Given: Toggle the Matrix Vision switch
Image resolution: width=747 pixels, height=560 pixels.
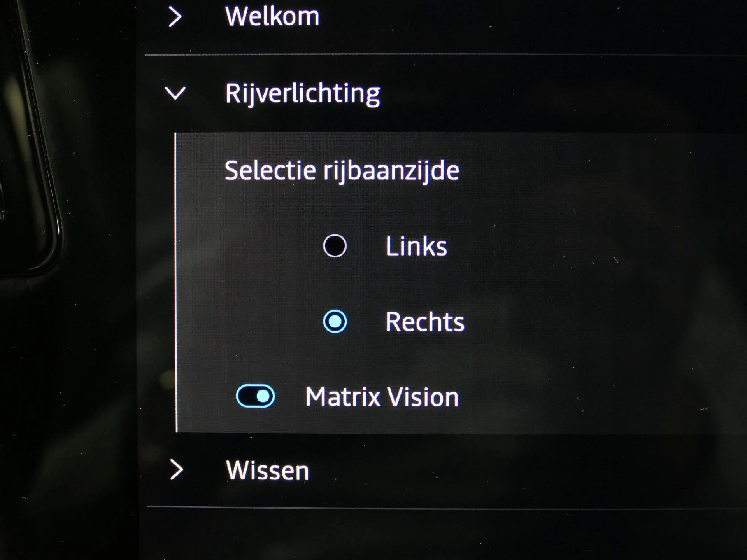Looking at the screenshot, I should (256, 396).
